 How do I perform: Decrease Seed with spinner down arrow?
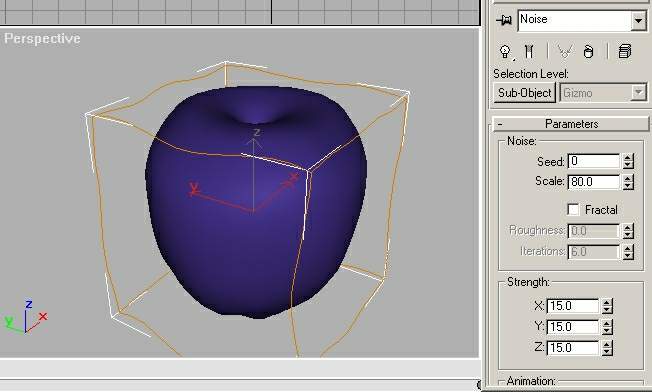click(628, 165)
